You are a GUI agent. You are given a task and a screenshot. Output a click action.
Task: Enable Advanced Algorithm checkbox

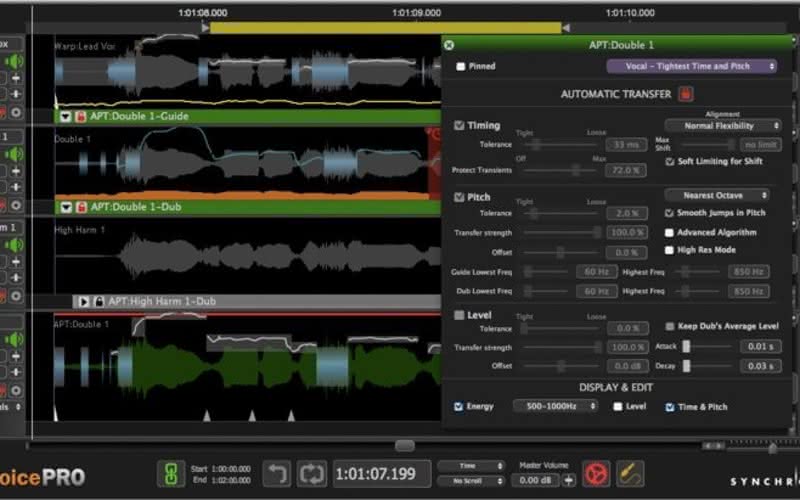(x=669, y=233)
